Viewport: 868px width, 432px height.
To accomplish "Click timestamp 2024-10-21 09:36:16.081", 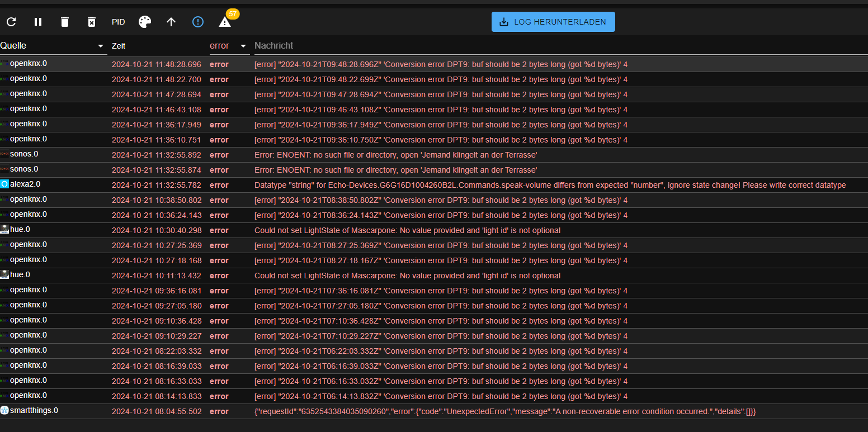I will pyautogui.click(x=157, y=291).
